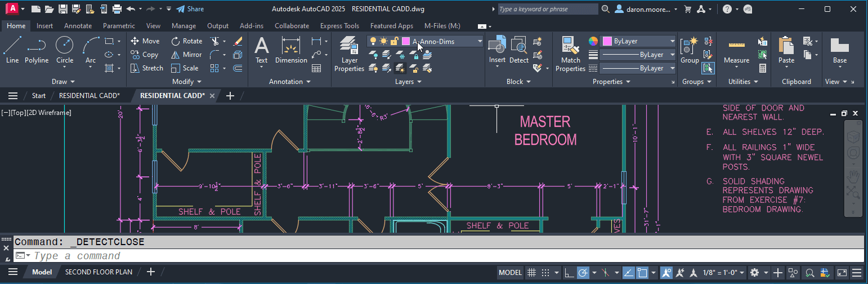This screenshot has width=868, height=284.
Task: Click the Detect block tool
Action: click(x=519, y=50)
